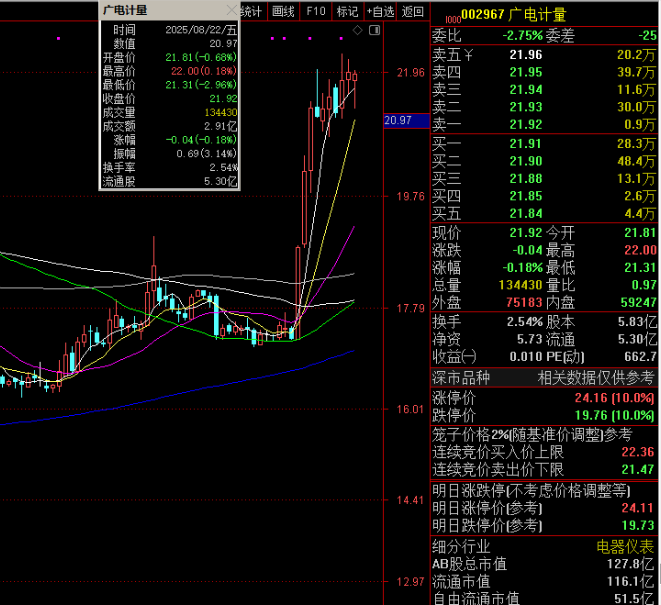Screen dimensions: 661x605
Task: Select the 卖五 price 21.96
Action: click(x=526, y=55)
